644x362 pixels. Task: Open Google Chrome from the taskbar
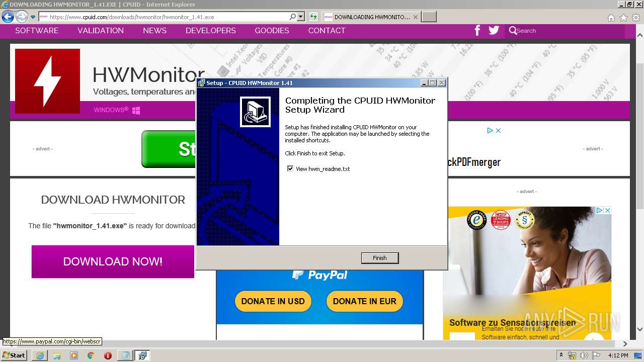(x=91, y=355)
